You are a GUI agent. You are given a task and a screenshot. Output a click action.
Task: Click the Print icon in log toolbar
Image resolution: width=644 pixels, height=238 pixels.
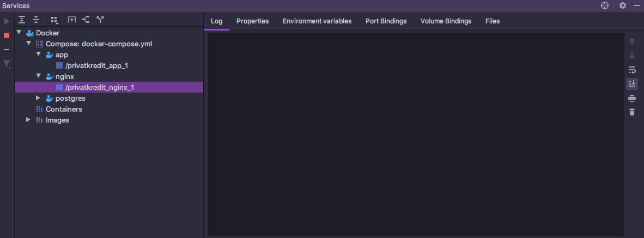632,98
